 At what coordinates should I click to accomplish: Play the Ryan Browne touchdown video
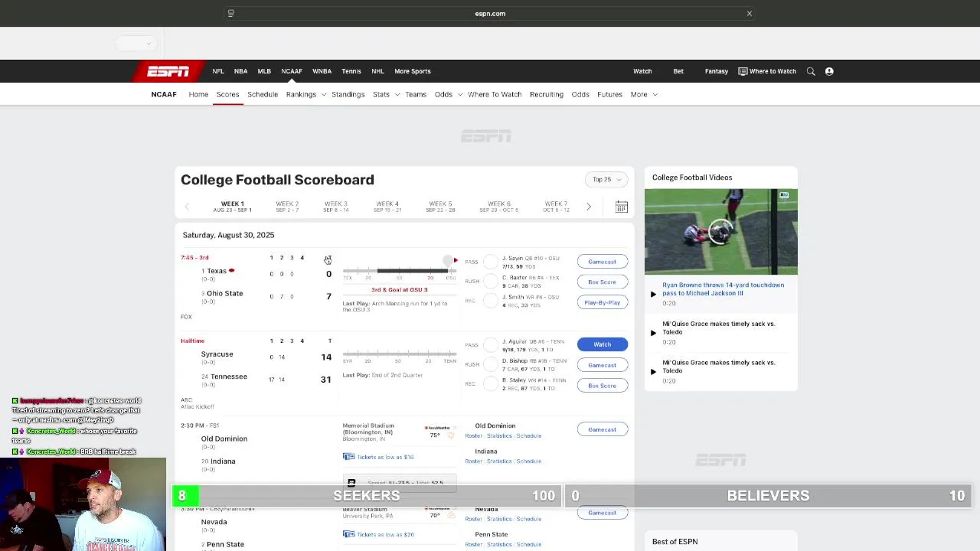pos(653,294)
